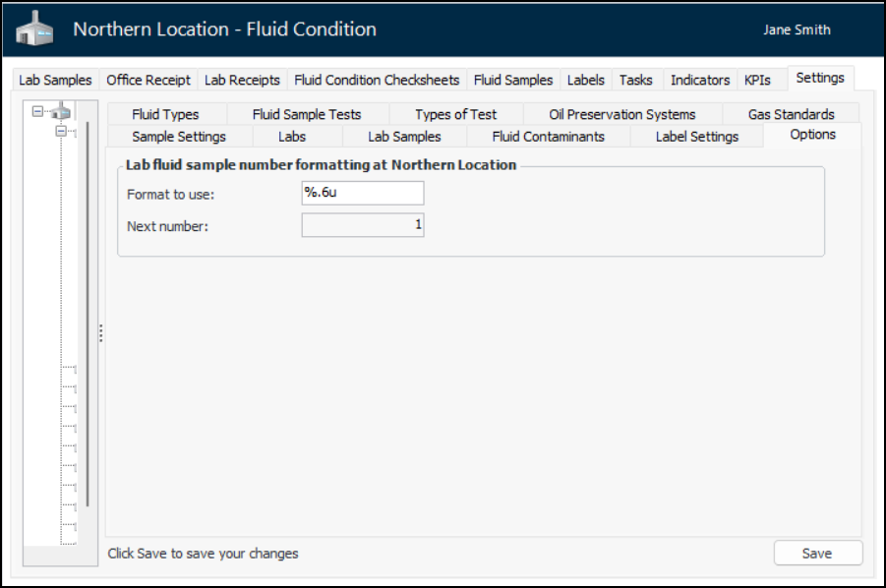Open the Lab Samples main tab

[x=55, y=81]
